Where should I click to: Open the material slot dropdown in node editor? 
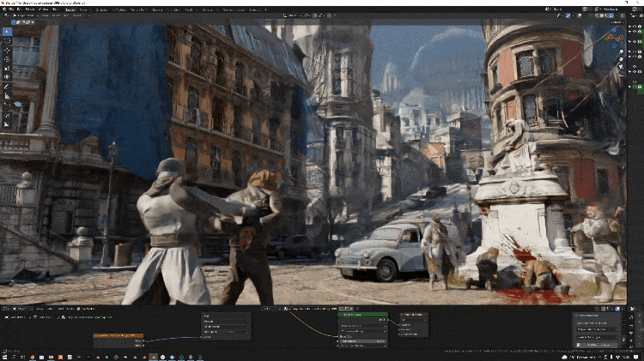pyautogui.click(x=271, y=309)
